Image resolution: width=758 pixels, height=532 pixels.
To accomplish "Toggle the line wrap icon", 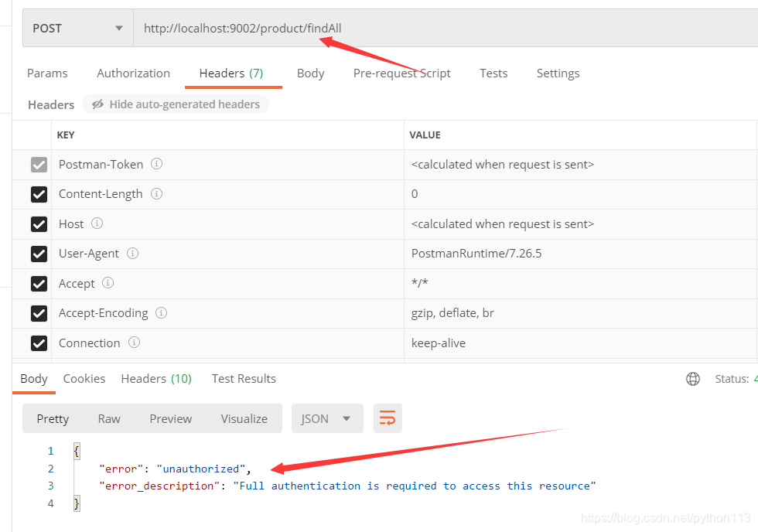I will [388, 418].
